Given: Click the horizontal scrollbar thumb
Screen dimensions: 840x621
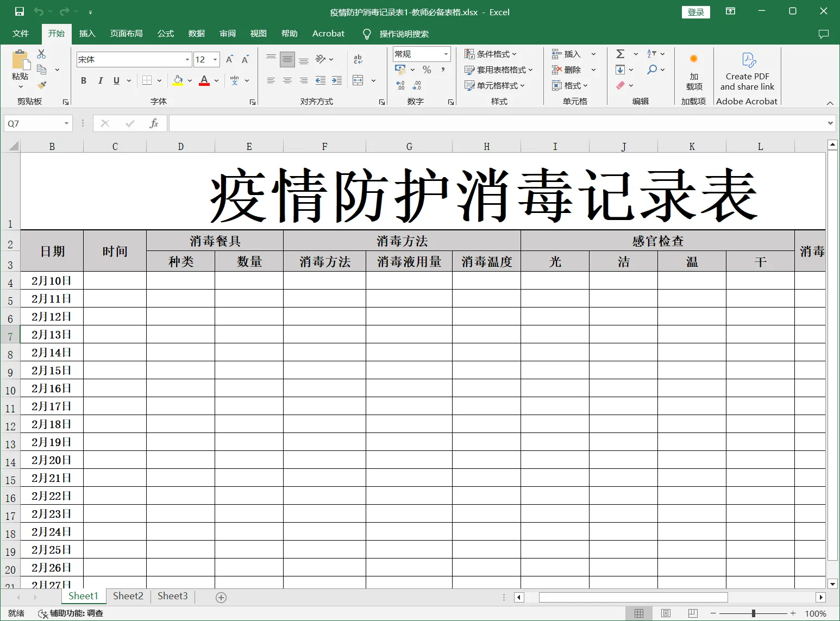Looking at the screenshot, I should tap(633, 597).
